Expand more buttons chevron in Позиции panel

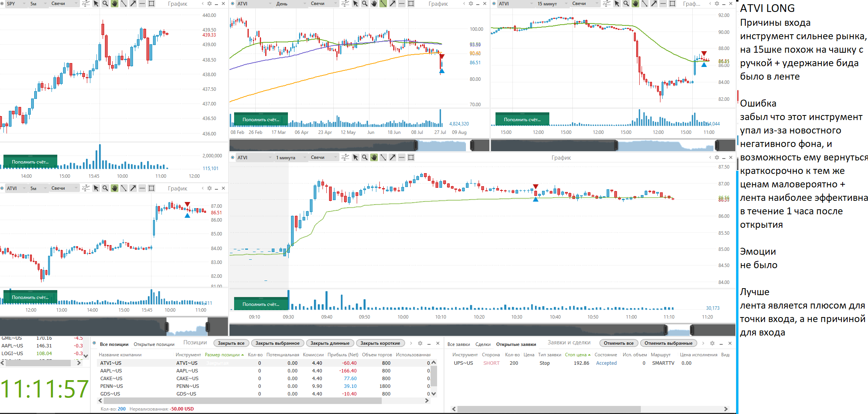click(411, 343)
